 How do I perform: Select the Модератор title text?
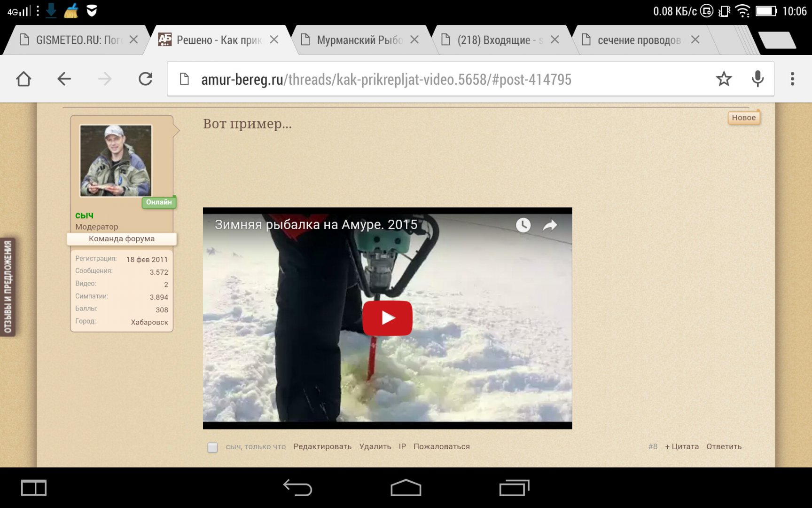click(97, 227)
